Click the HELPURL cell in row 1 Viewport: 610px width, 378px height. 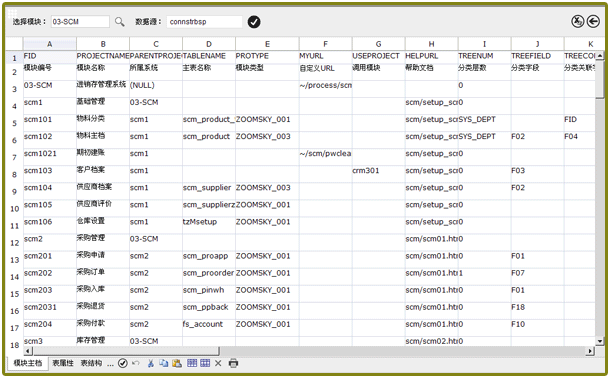point(431,56)
